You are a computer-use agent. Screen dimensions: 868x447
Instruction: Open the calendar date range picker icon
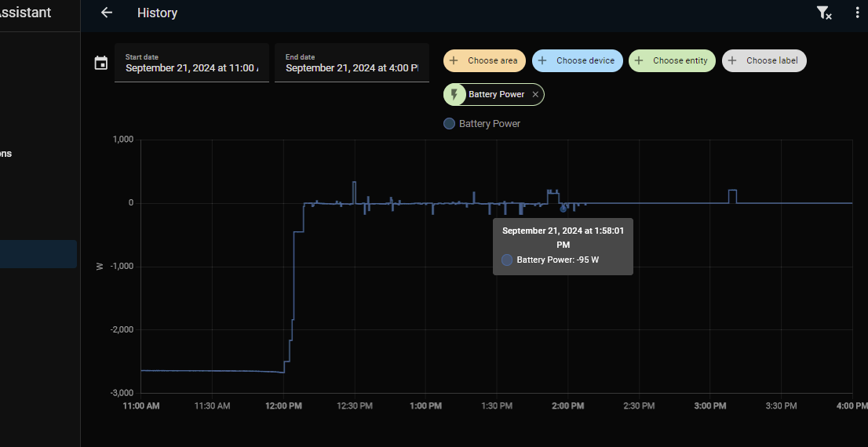100,63
